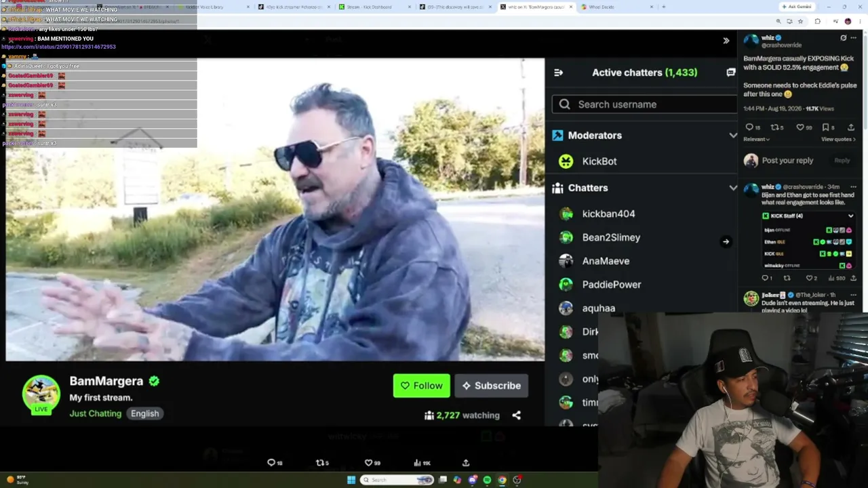Click the Post your reply field
Viewport: 868px width, 488px height.
[x=787, y=161]
